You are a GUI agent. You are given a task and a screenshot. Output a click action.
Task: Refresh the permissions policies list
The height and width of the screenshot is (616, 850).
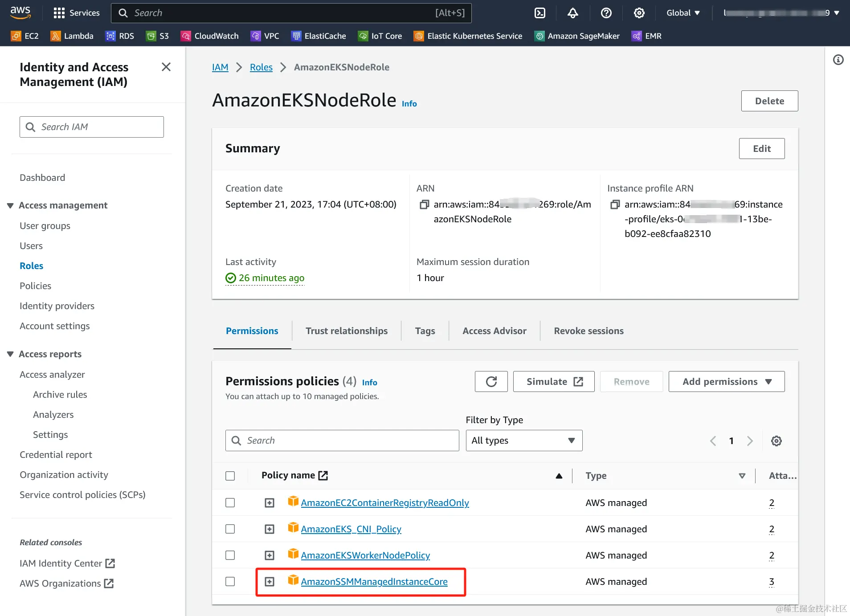[491, 382]
